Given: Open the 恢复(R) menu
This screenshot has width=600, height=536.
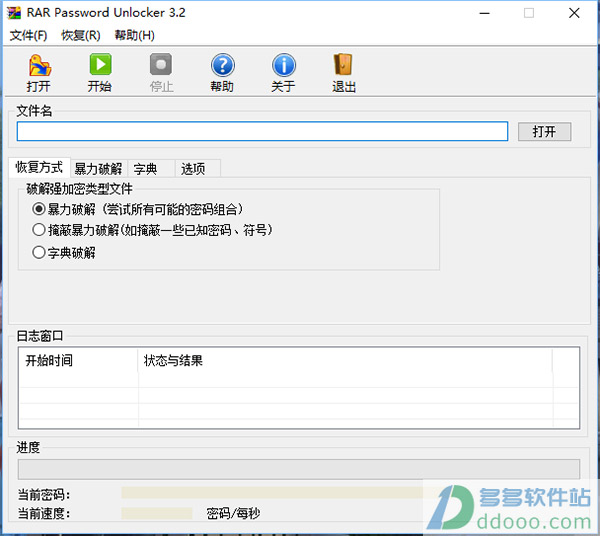Looking at the screenshot, I should point(81,35).
